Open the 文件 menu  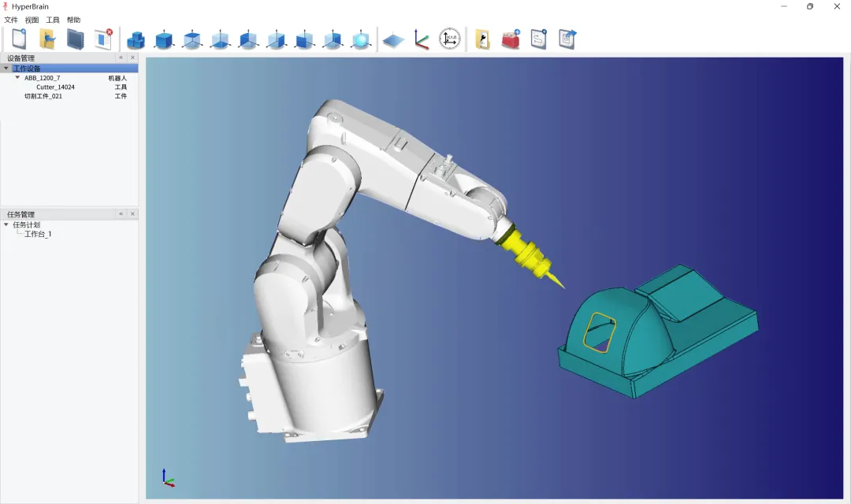(11, 20)
